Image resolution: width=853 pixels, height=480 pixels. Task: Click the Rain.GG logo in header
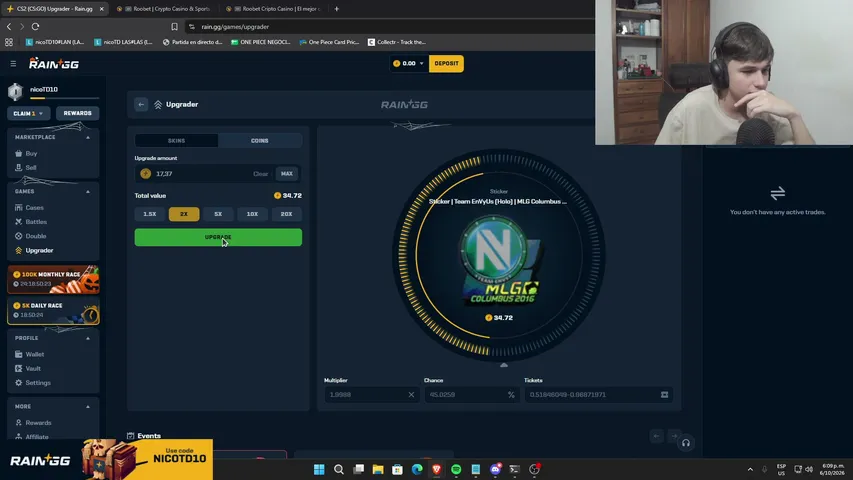tap(54, 64)
